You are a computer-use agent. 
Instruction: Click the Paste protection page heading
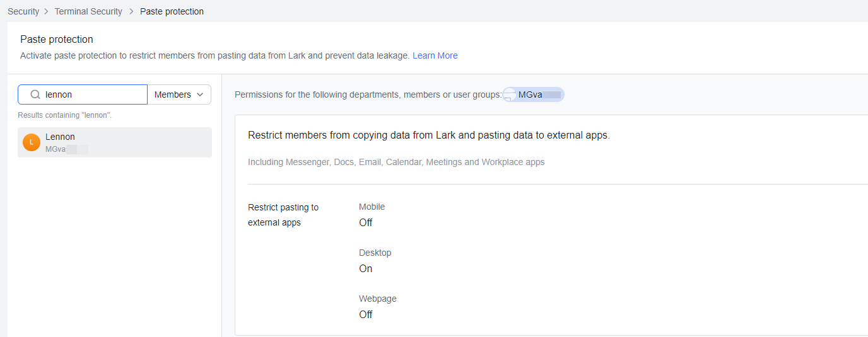[57, 39]
